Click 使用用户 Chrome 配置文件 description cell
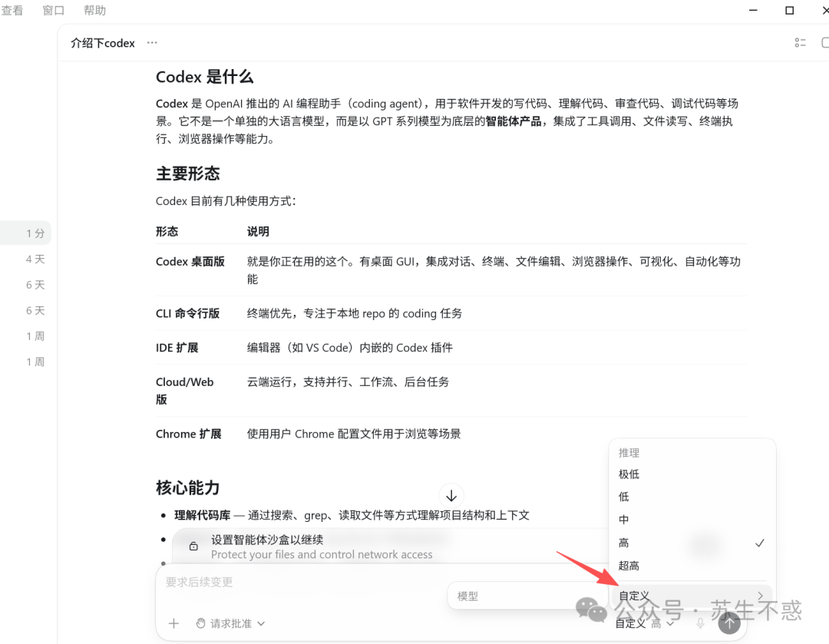This screenshot has height=644, width=829. point(354,434)
